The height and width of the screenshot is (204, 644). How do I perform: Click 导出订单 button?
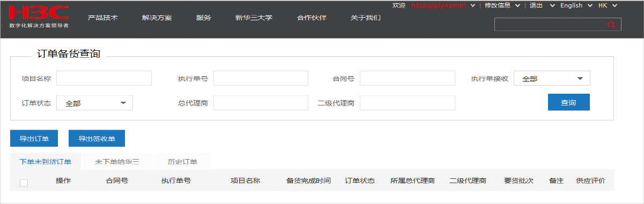[34, 138]
